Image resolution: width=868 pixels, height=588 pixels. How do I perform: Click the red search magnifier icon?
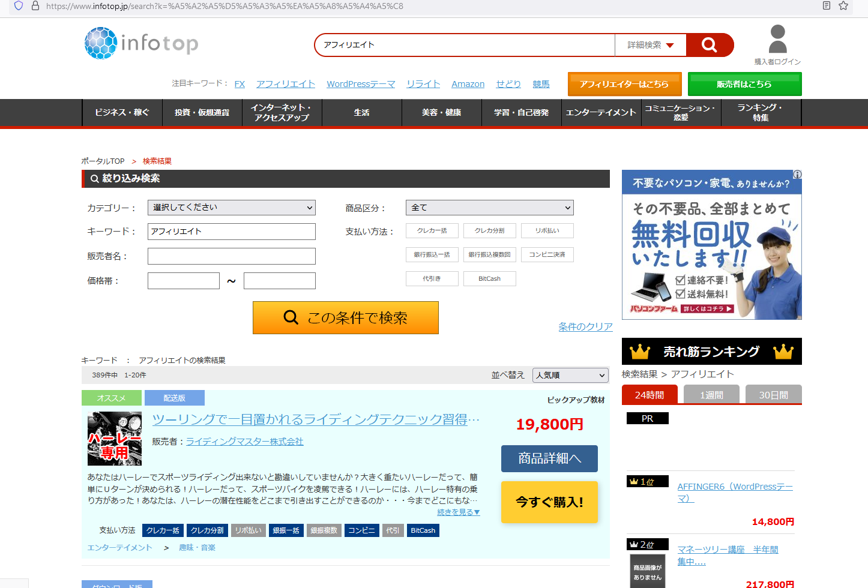(709, 44)
